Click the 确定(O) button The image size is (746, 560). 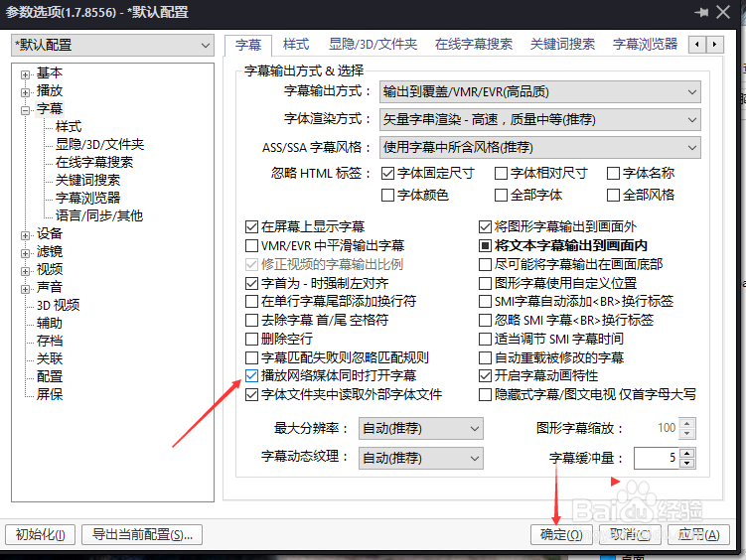[x=561, y=535]
